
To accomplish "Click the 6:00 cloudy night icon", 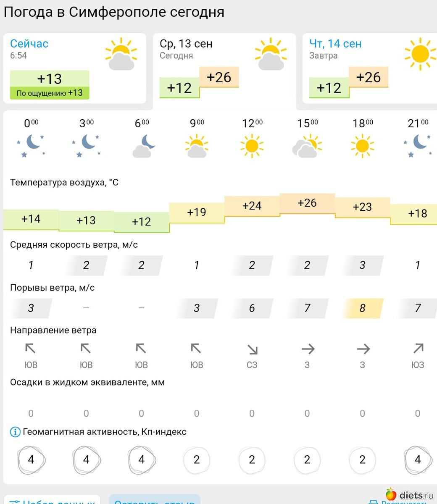I will click(142, 145).
